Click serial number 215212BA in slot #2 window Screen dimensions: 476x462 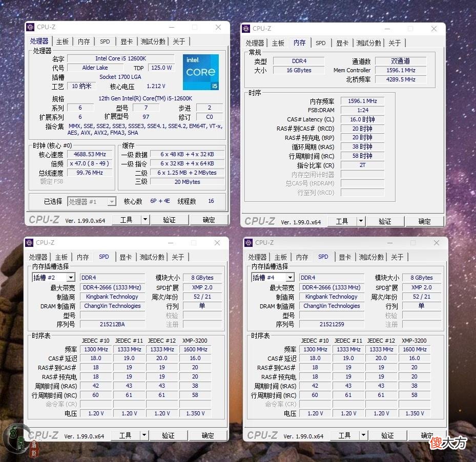coord(112,324)
